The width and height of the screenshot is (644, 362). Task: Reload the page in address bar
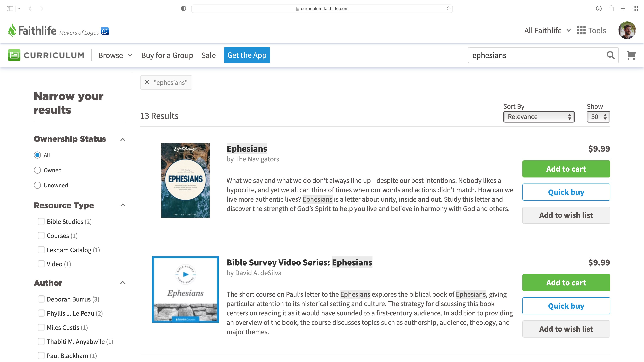pos(448,9)
